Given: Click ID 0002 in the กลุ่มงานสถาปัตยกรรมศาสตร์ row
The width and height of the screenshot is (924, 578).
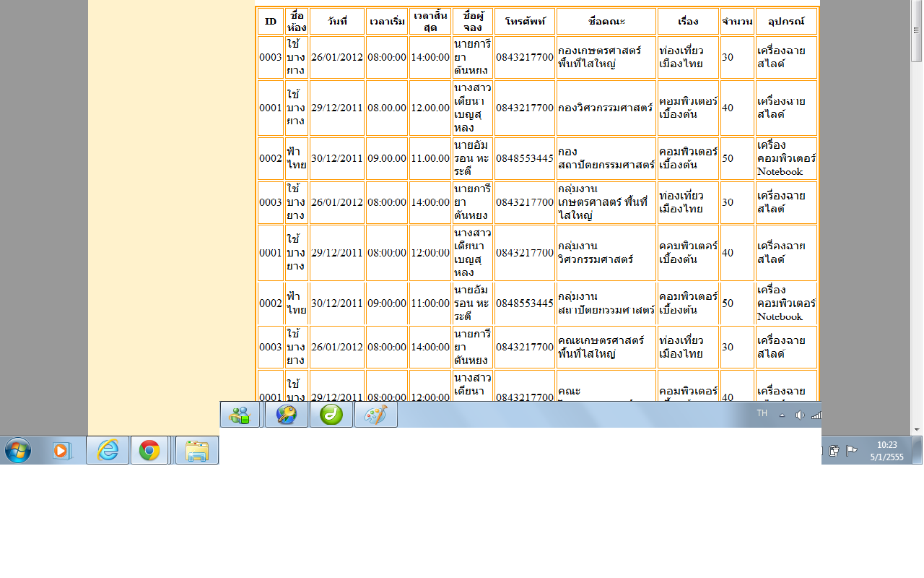Looking at the screenshot, I should 271,303.
